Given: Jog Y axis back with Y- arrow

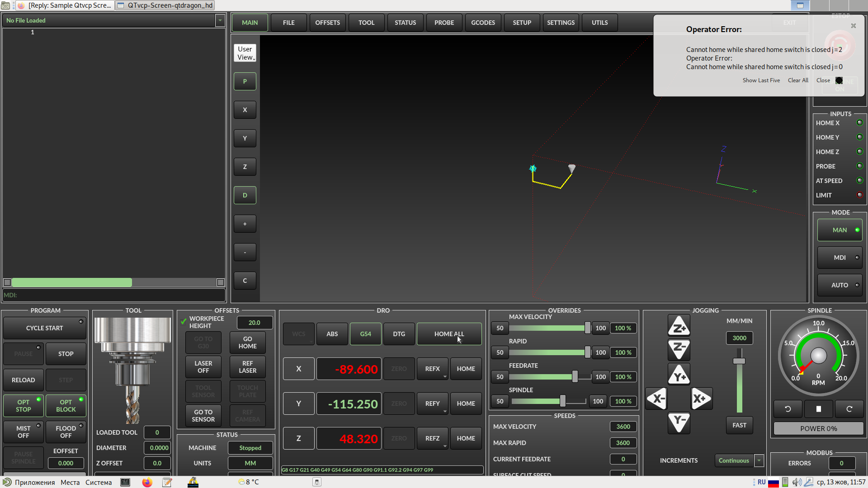Looking at the screenshot, I should point(679,423).
